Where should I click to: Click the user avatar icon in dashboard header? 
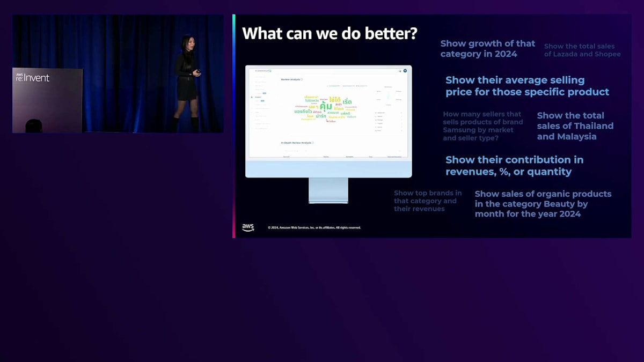405,71
